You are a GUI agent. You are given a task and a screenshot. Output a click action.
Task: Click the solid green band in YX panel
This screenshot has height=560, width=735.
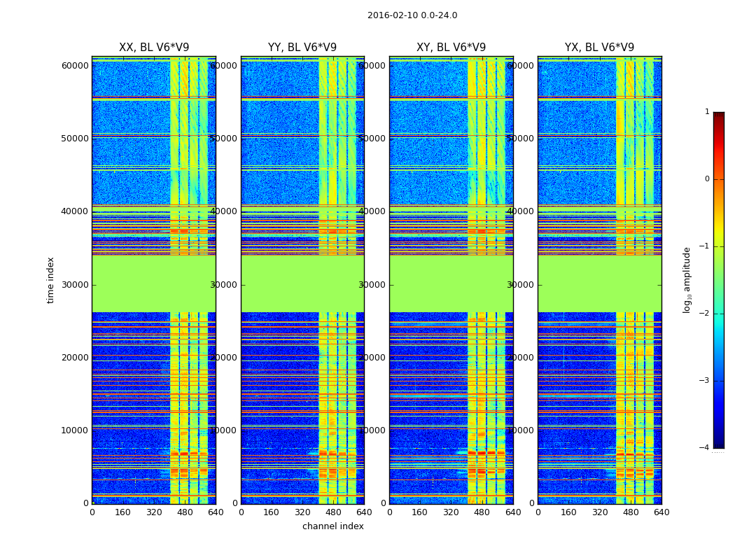[599, 283]
